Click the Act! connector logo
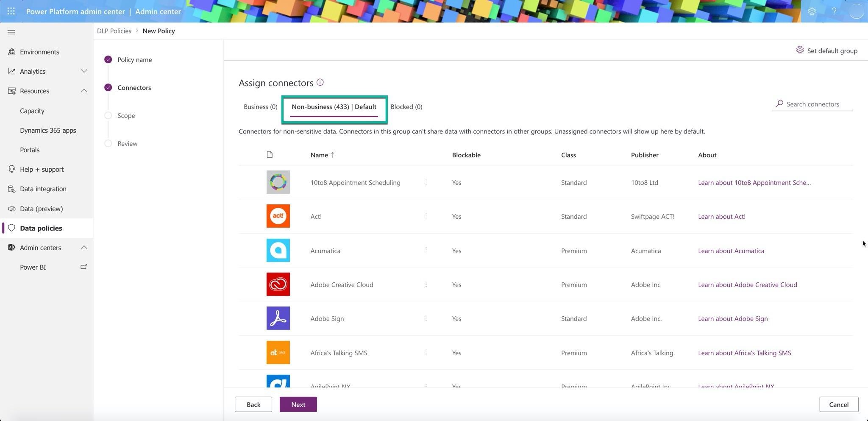Screen dimensions: 868x421 coord(278,216)
